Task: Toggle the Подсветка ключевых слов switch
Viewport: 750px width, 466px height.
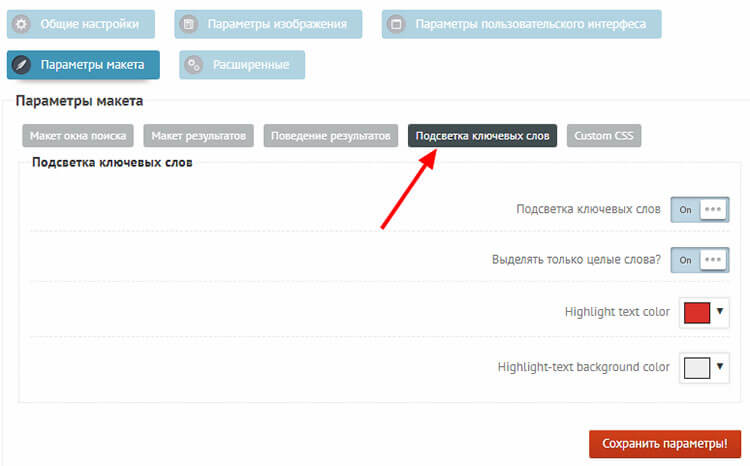Action: (698, 209)
